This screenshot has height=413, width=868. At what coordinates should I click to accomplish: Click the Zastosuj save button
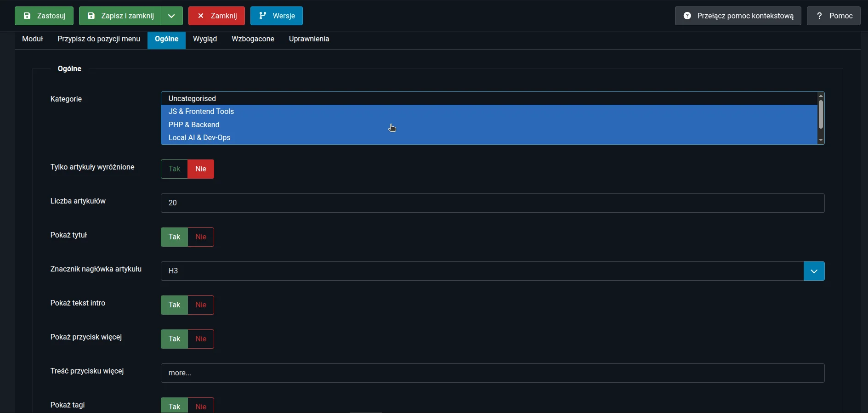pyautogui.click(x=44, y=16)
